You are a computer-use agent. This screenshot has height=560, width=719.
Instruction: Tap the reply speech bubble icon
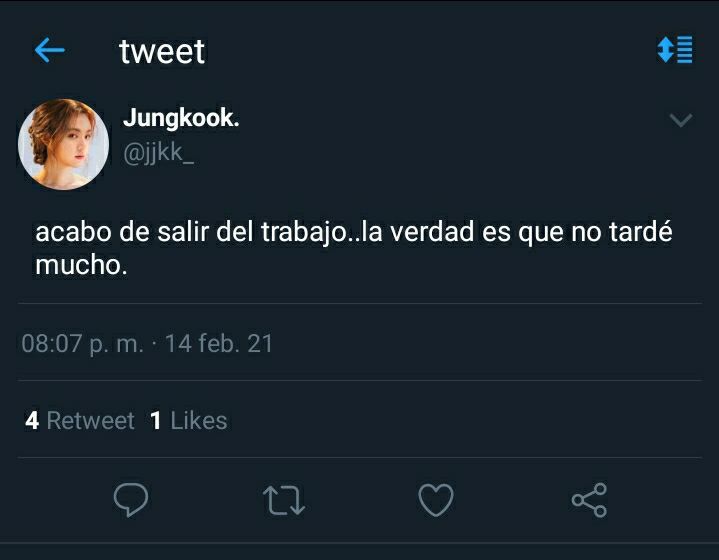pos(131,499)
